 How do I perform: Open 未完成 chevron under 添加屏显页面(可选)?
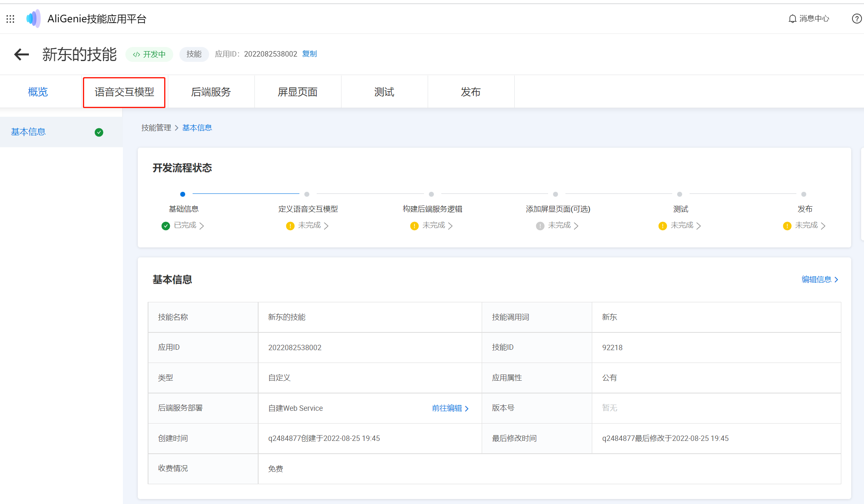tap(576, 226)
